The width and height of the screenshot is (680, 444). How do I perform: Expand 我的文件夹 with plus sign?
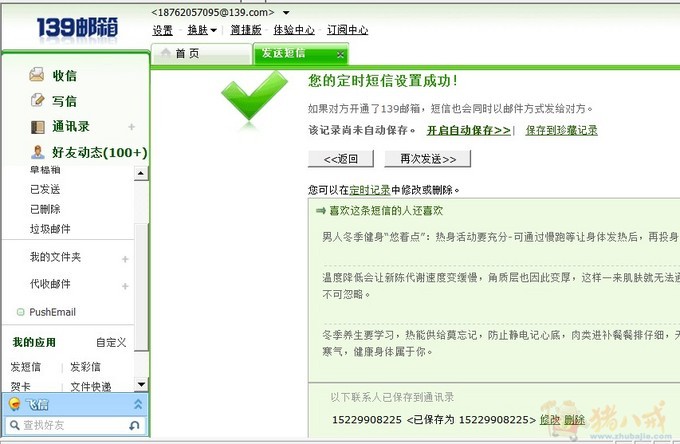pyautogui.click(x=125, y=259)
